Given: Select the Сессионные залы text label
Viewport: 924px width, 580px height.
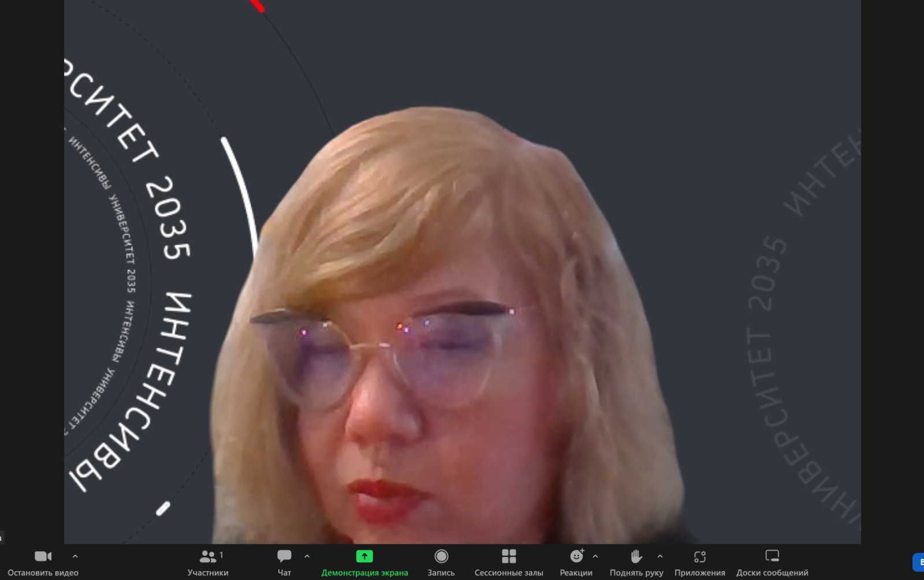Looking at the screenshot, I should pyautogui.click(x=509, y=572).
